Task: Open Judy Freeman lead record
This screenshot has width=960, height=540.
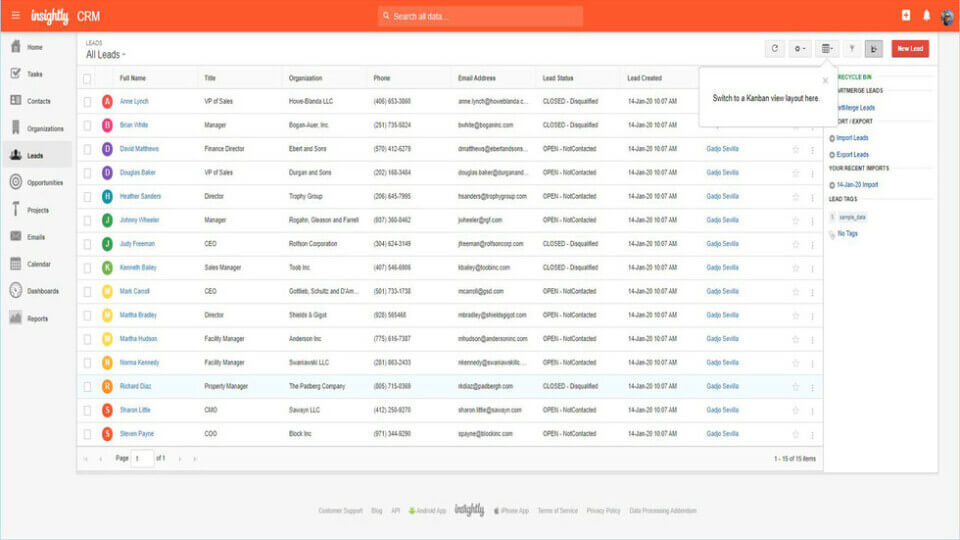Action: coord(137,244)
